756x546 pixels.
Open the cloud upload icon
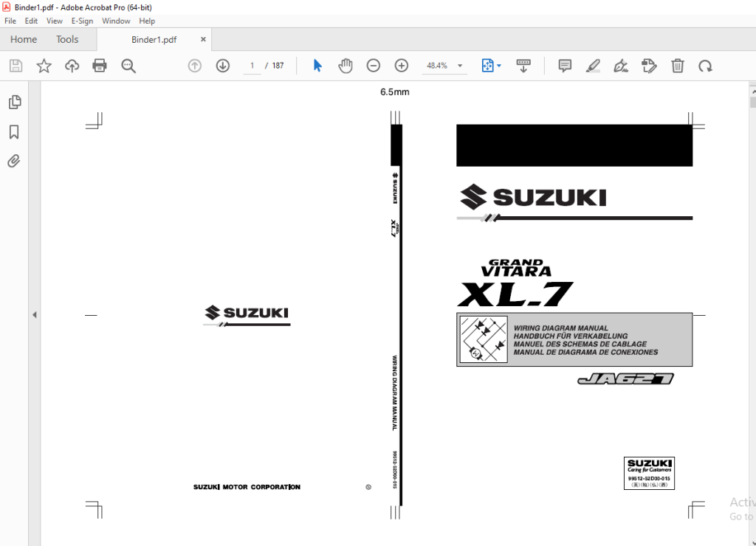[72, 66]
